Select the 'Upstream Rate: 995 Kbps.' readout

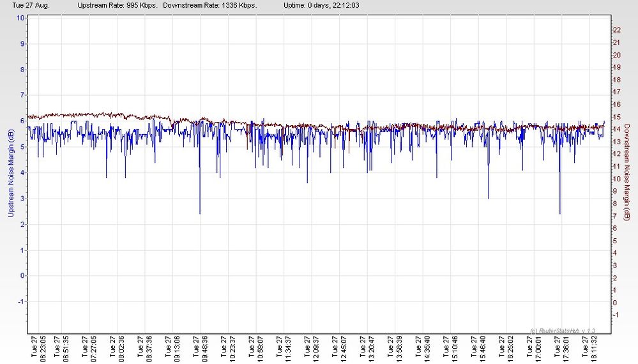click(118, 5)
